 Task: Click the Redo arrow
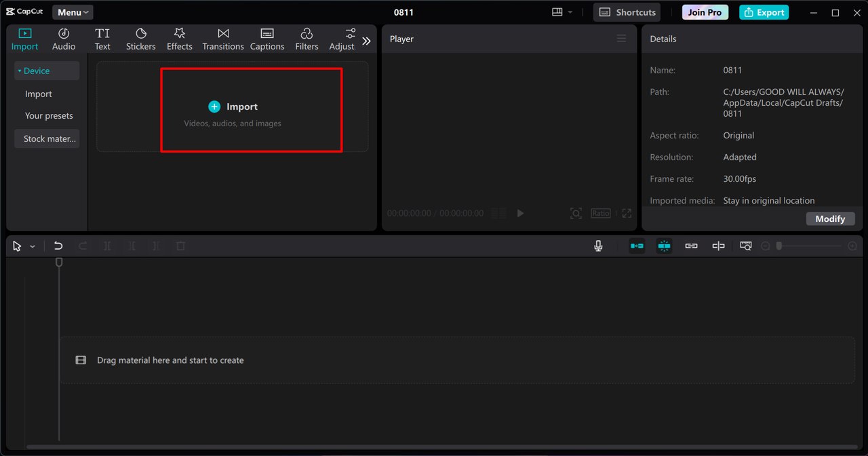83,246
